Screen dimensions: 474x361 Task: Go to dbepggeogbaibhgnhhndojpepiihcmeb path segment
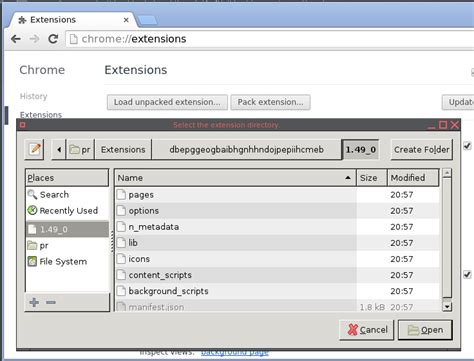coord(247,150)
